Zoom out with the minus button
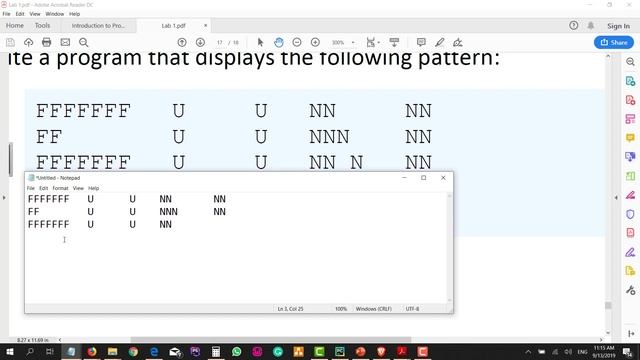Screen dimensions: 640x360 [297, 42]
